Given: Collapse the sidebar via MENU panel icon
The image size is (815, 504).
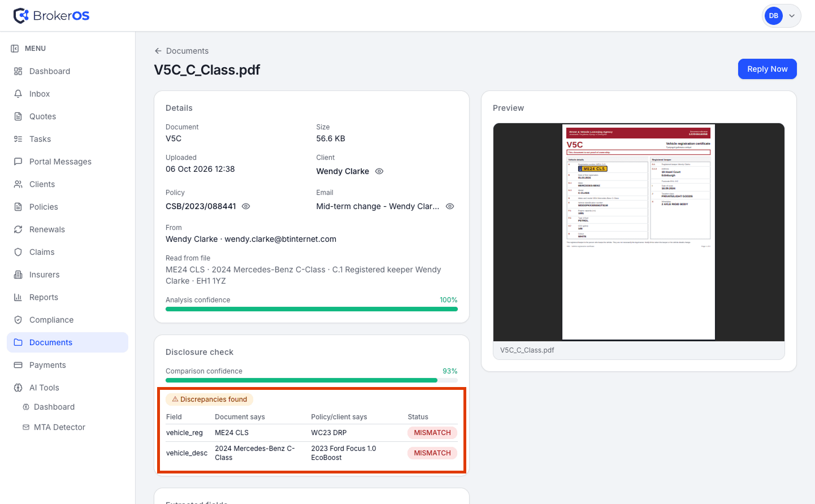Looking at the screenshot, I should point(15,49).
